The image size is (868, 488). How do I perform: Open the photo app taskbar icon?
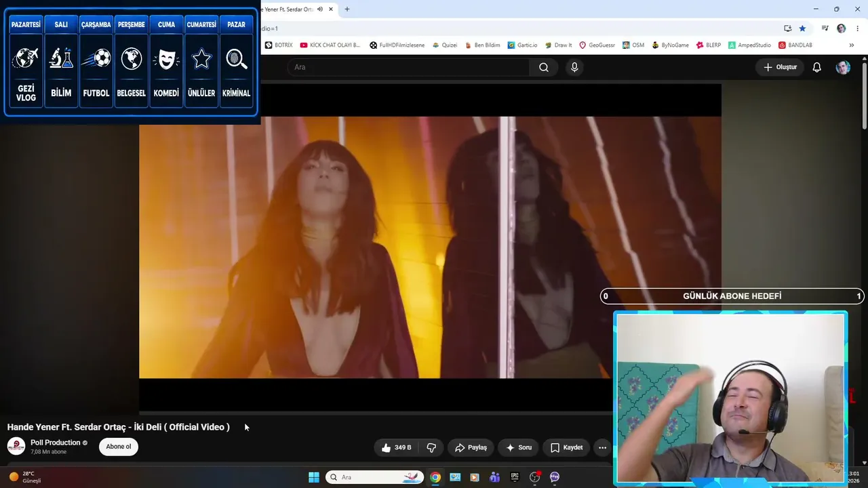(x=455, y=477)
